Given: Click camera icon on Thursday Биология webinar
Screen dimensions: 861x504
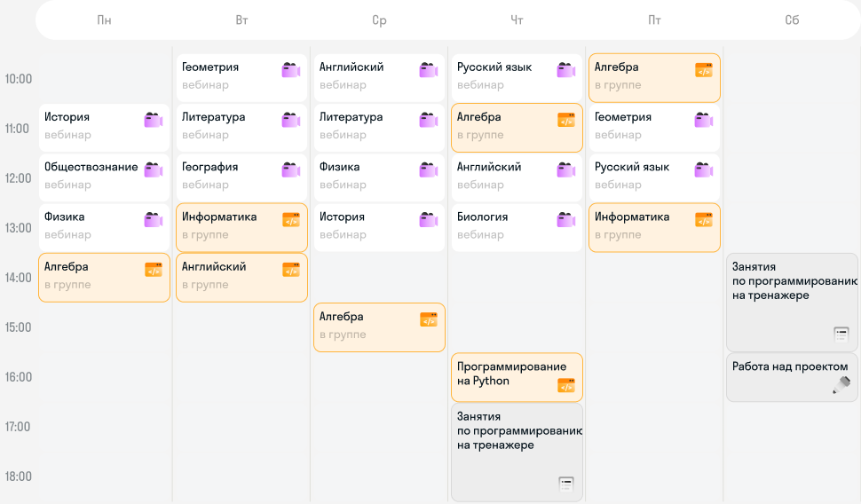Looking at the screenshot, I should 566,219.
